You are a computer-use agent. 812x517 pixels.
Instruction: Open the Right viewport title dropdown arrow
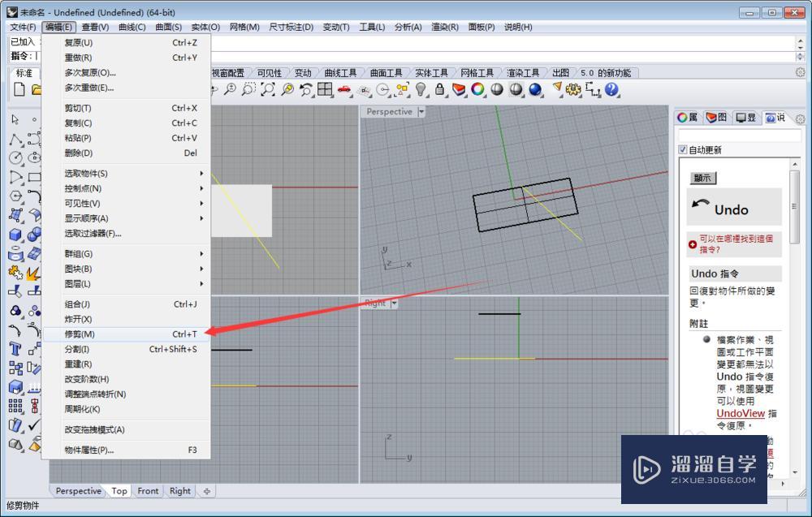(x=394, y=303)
